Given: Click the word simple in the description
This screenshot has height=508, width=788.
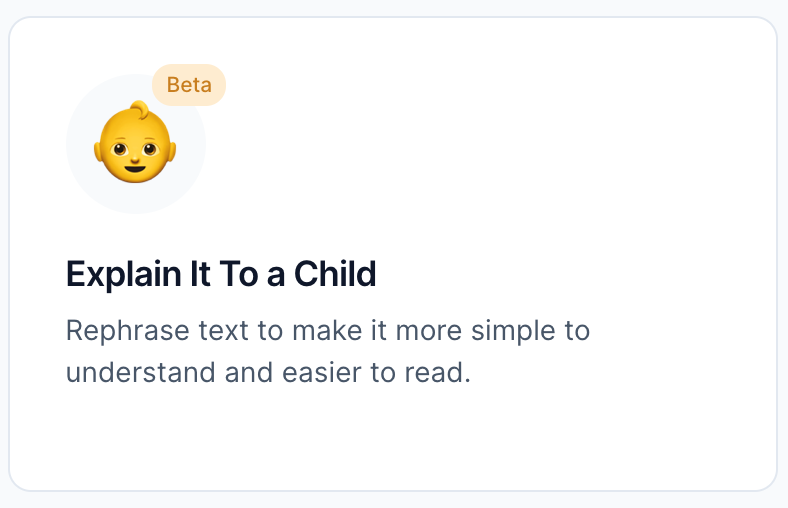Looking at the screenshot, I should tap(513, 332).
